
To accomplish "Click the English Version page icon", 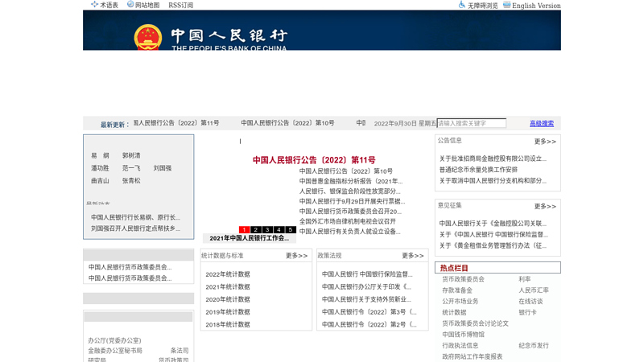I will tap(507, 5).
